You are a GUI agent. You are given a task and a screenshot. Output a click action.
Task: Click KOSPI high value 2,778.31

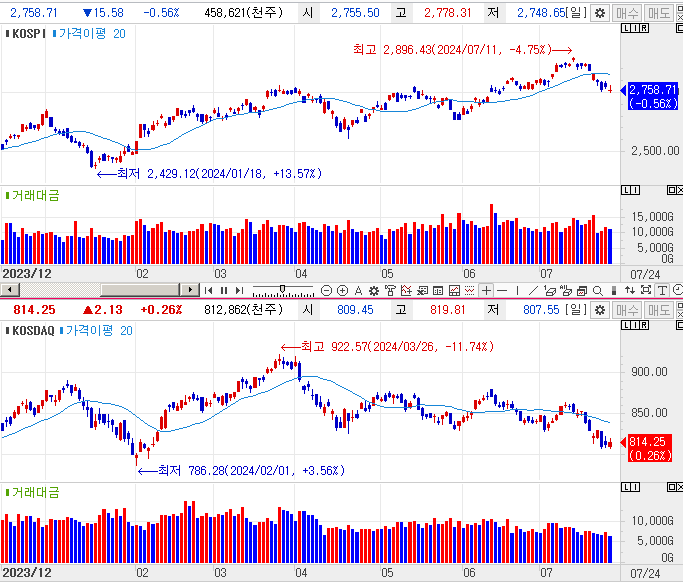(x=448, y=13)
